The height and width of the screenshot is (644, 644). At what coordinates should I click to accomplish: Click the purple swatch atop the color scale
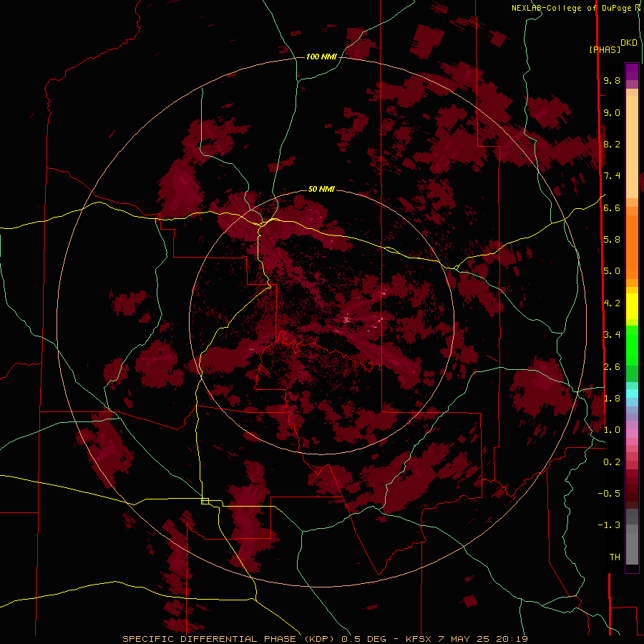point(632,72)
